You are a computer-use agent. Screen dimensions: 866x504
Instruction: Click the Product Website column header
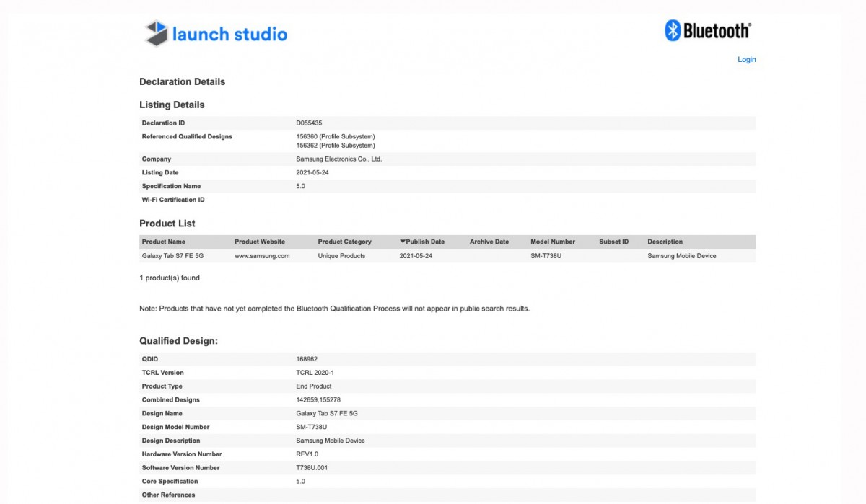[260, 242]
